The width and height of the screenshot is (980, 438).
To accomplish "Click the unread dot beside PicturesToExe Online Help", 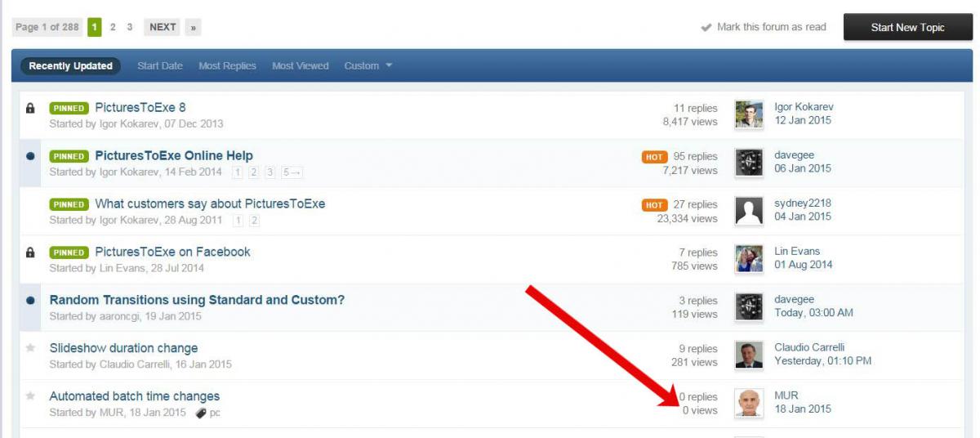I will pos(30,156).
